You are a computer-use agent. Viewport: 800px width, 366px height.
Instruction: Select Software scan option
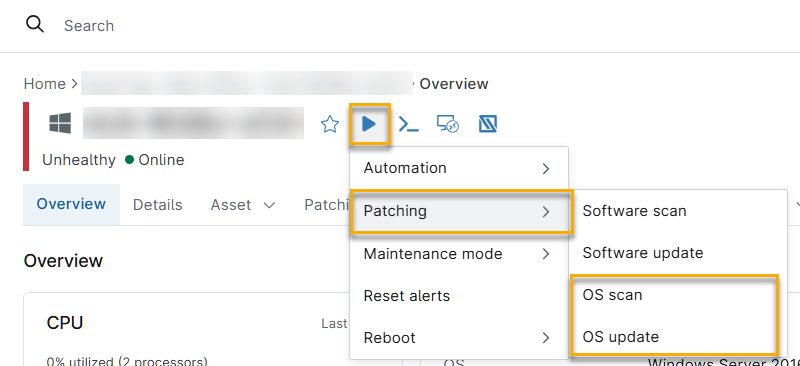[x=678, y=211]
